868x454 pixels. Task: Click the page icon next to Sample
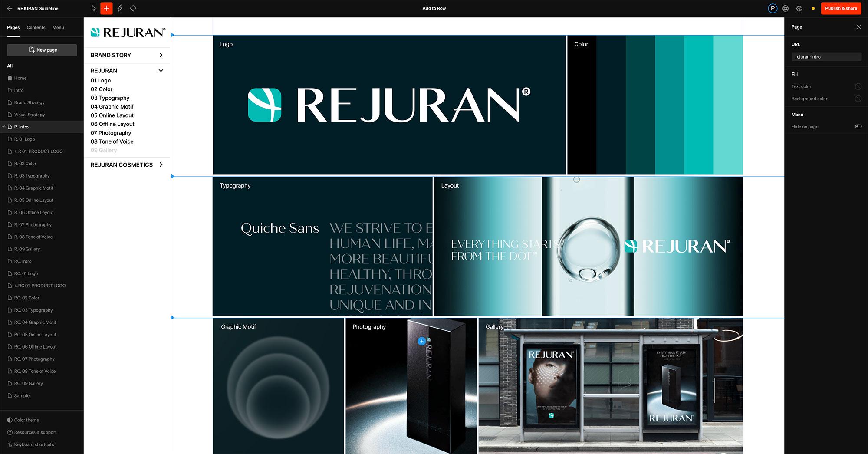pyautogui.click(x=10, y=395)
